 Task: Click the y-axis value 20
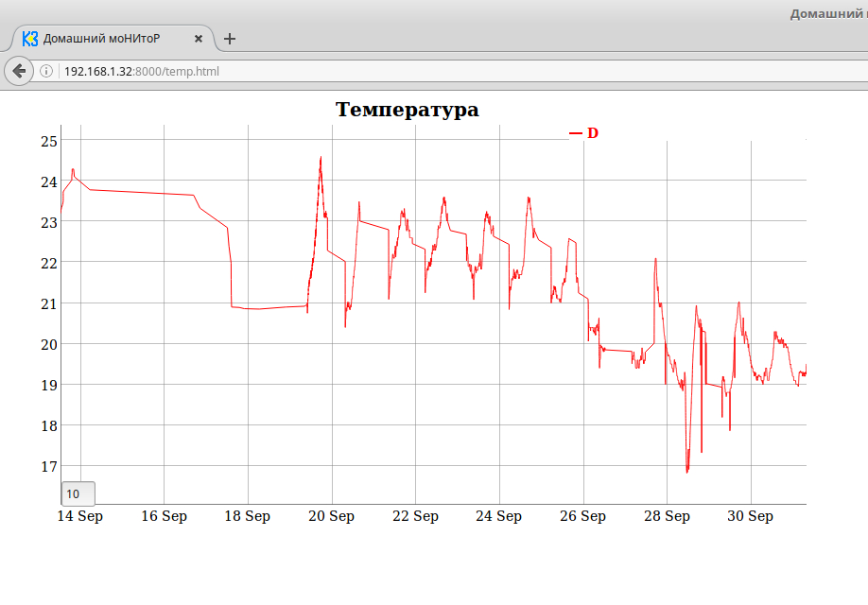pos(49,345)
